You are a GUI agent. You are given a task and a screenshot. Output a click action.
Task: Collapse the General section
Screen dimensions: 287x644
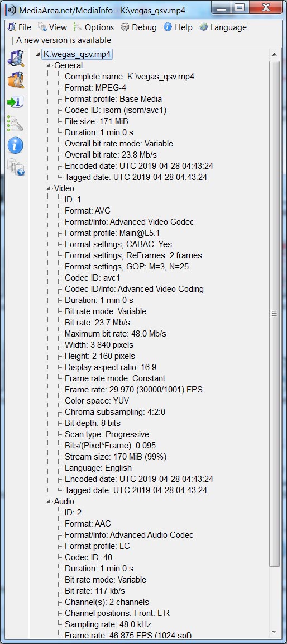pyautogui.click(x=49, y=65)
